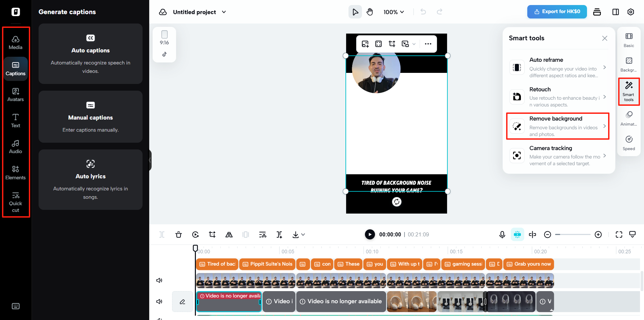
Task: Select the 'Pippit Suite's Nois' caption clip
Action: pyautogui.click(x=267, y=264)
